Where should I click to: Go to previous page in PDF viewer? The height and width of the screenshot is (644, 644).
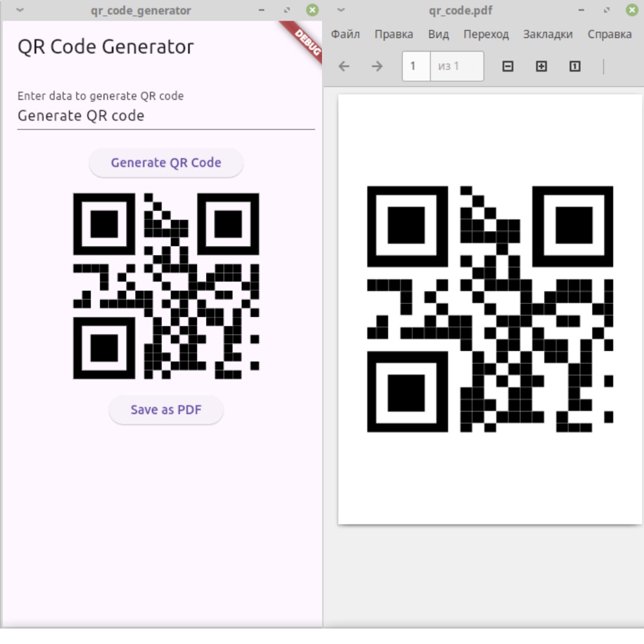[x=344, y=66]
